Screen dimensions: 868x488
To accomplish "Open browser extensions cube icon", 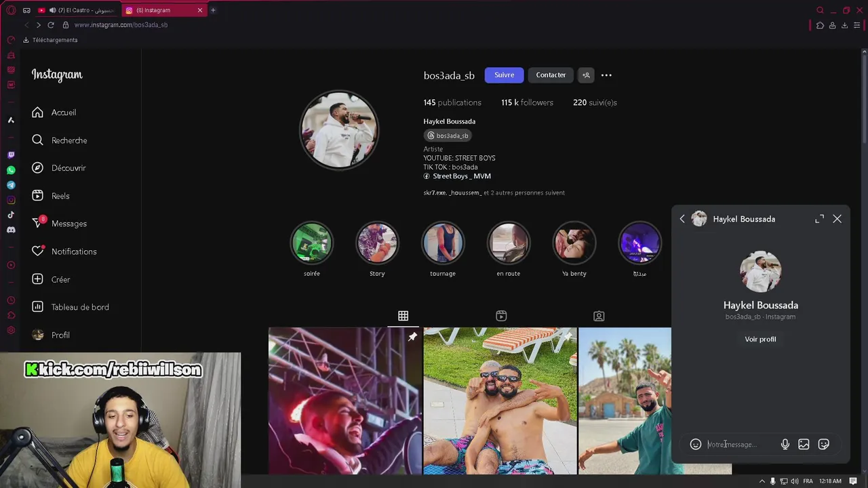I will [x=820, y=25].
